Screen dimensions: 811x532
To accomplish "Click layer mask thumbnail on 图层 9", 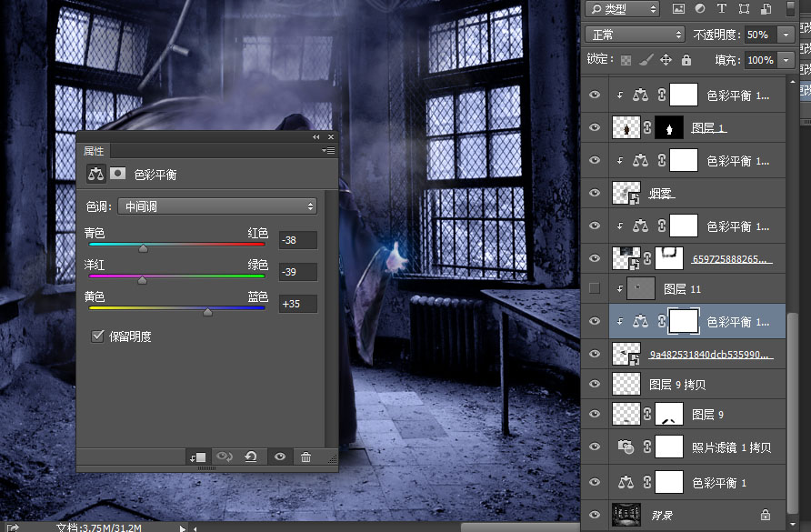I will click(669, 414).
